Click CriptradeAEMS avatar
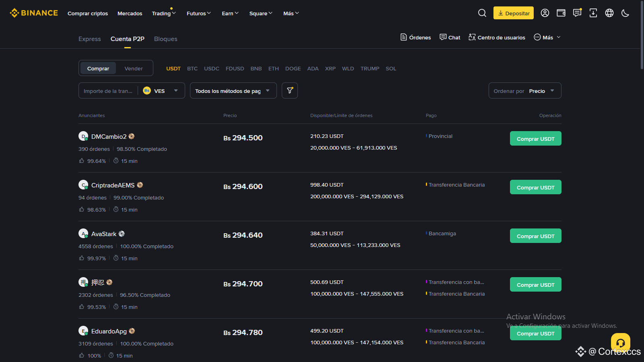The height and width of the screenshot is (362, 644). point(83,185)
